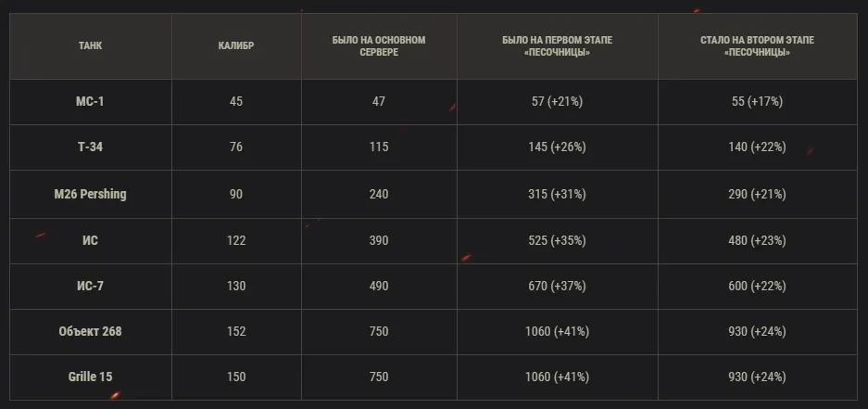Click the БЫЛО НА ПЕРВОМ ЭТАПЕ header
The width and height of the screenshot is (868, 409).
557,46
